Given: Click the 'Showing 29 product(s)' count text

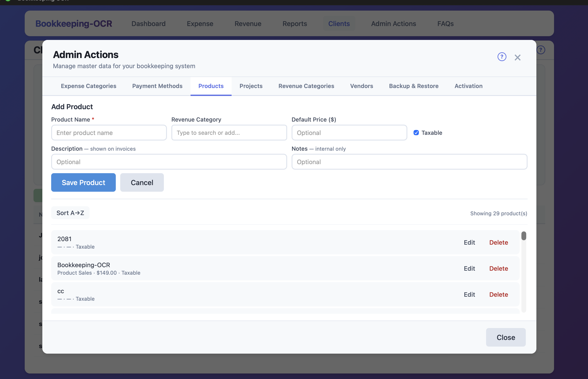Looking at the screenshot, I should click(x=498, y=213).
